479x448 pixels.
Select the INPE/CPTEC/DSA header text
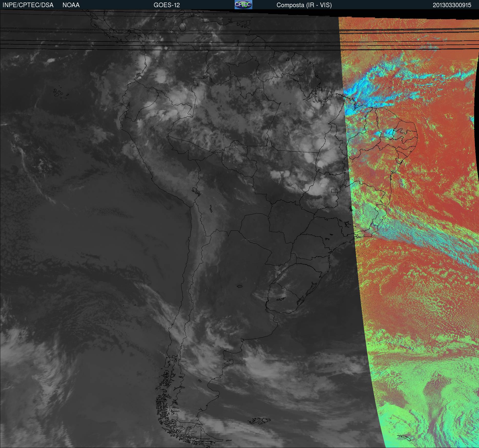tap(28, 5)
